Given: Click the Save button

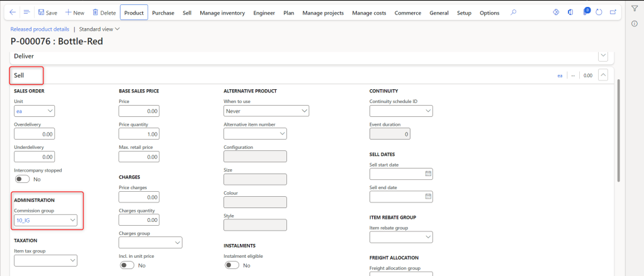Looking at the screenshot, I should (48, 13).
